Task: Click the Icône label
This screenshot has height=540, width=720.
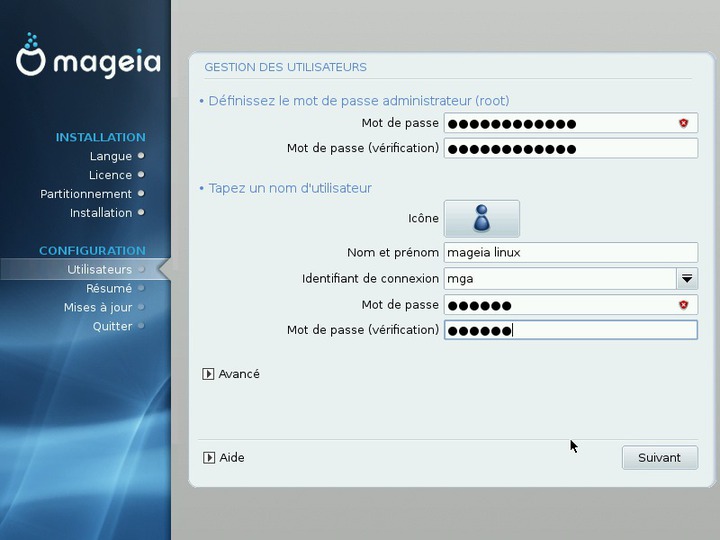Action: pos(423,218)
